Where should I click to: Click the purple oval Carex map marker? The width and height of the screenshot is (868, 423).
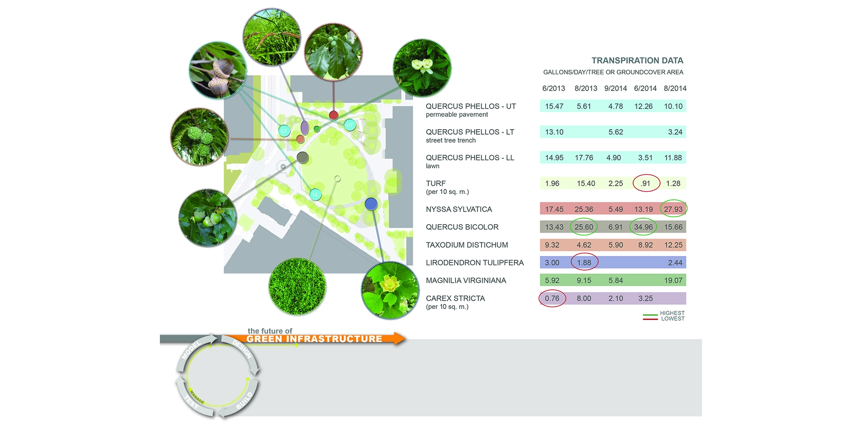pos(305,128)
